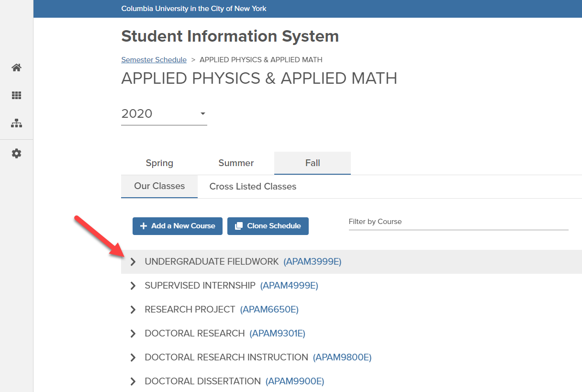The height and width of the screenshot is (392, 582).
Task: Click the Student Information System title
Action: coord(230,36)
